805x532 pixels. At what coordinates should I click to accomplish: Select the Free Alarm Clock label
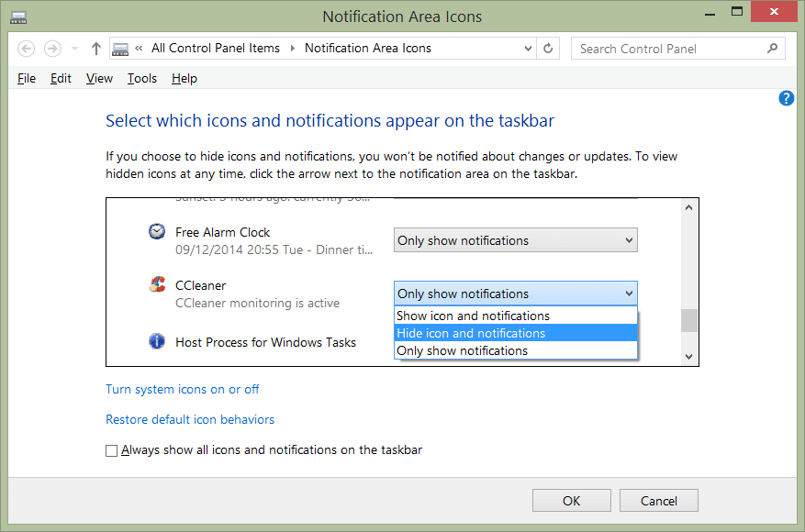pyautogui.click(x=222, y=232)
